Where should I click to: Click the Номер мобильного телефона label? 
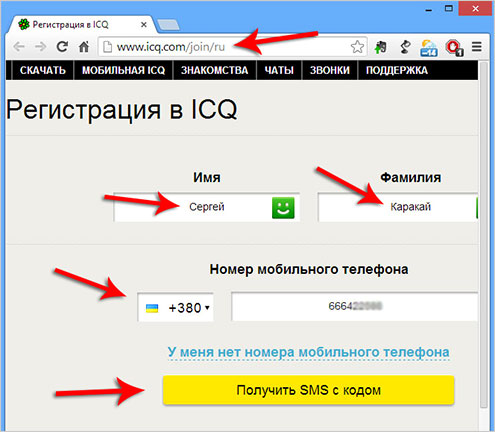(309, 269)
